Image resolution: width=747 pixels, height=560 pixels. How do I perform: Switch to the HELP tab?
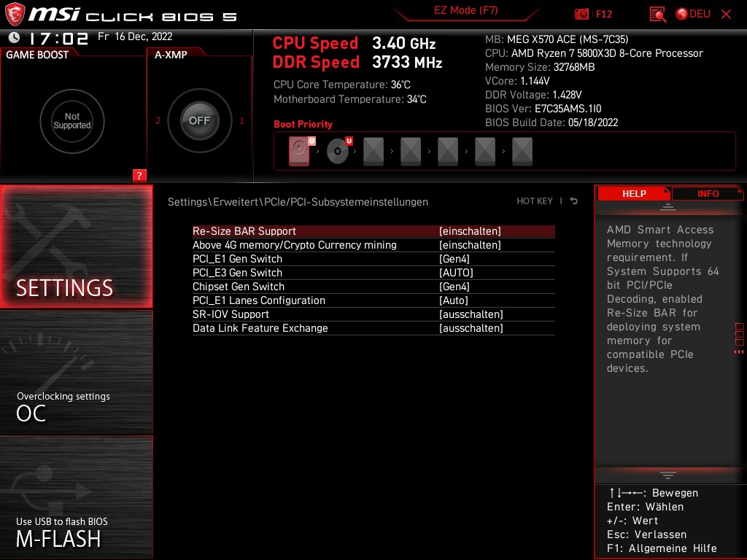634,194
